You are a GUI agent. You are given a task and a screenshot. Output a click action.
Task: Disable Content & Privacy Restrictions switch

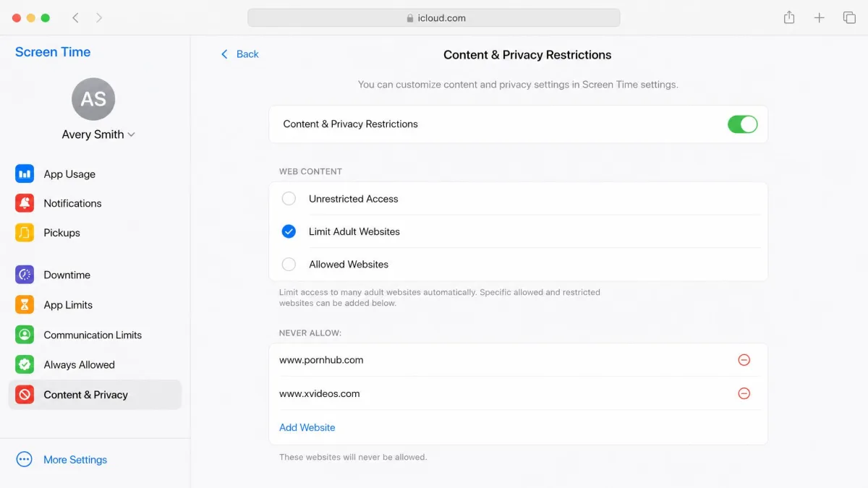pos(742,124)
